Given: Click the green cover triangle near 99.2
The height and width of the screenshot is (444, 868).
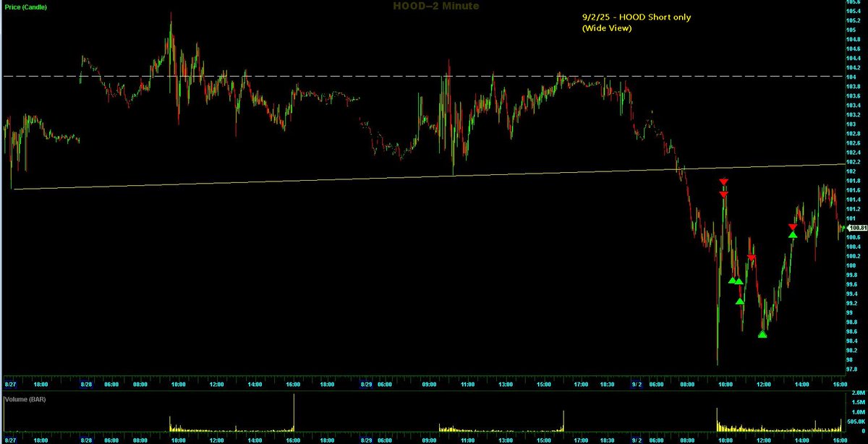Looking at the screenshot, I should tap(740, 301).
